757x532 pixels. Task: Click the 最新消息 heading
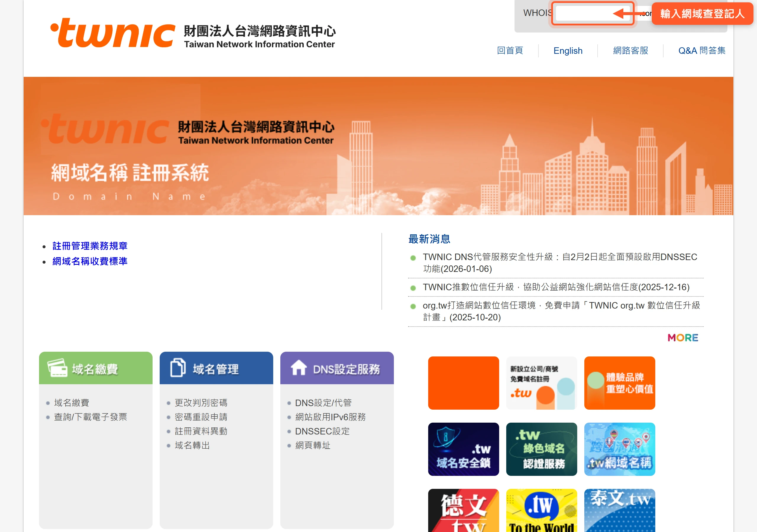click(429, 239)
